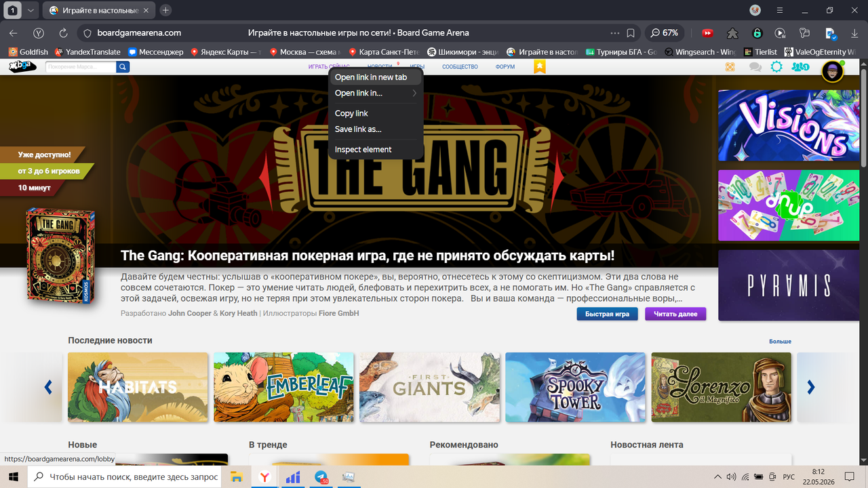The height and width of the screenshot is (488, 868).
Task: Open the browser downloads arrow icon
Action: 854,33
